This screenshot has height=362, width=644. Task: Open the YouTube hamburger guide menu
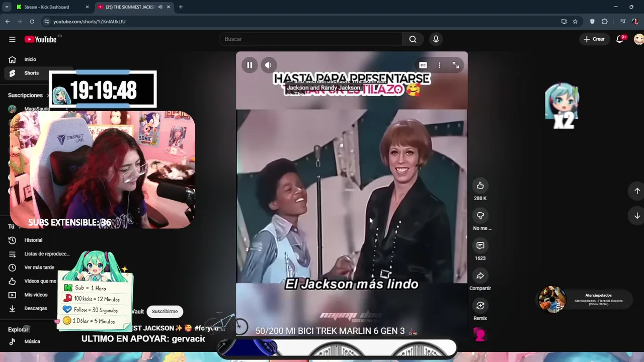coord(12,39)
